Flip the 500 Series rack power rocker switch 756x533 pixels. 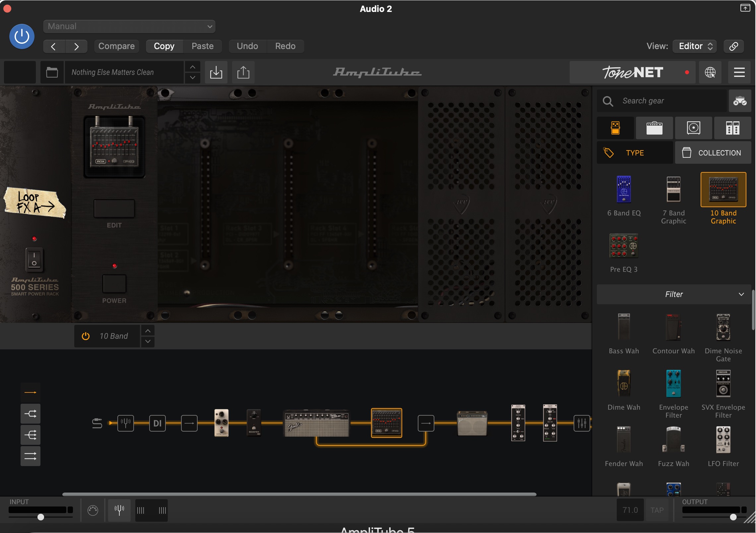coord(34,259)
